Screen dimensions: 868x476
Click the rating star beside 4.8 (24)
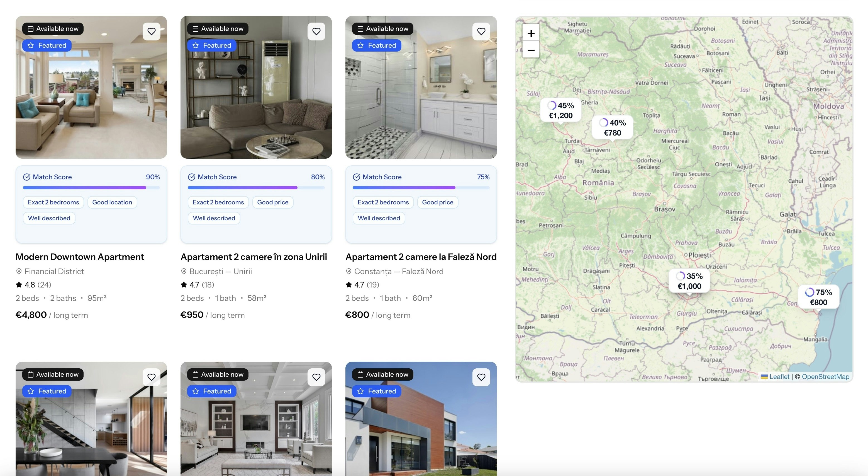(x=19, y=284)
